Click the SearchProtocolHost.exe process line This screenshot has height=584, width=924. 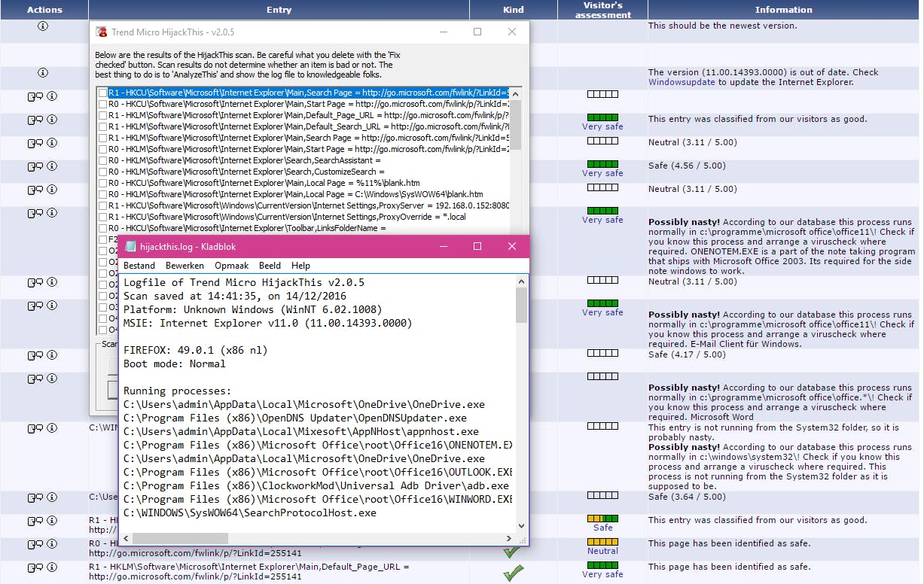tap(250, 513)
